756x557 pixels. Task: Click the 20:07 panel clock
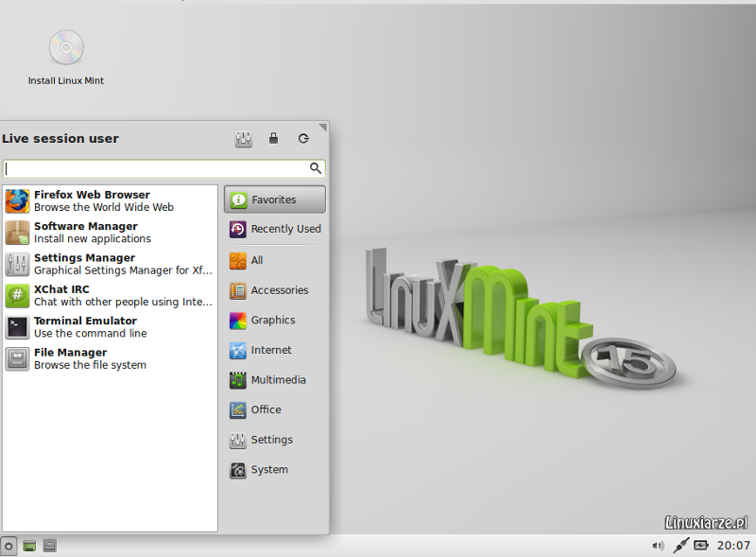coord(733,546)
